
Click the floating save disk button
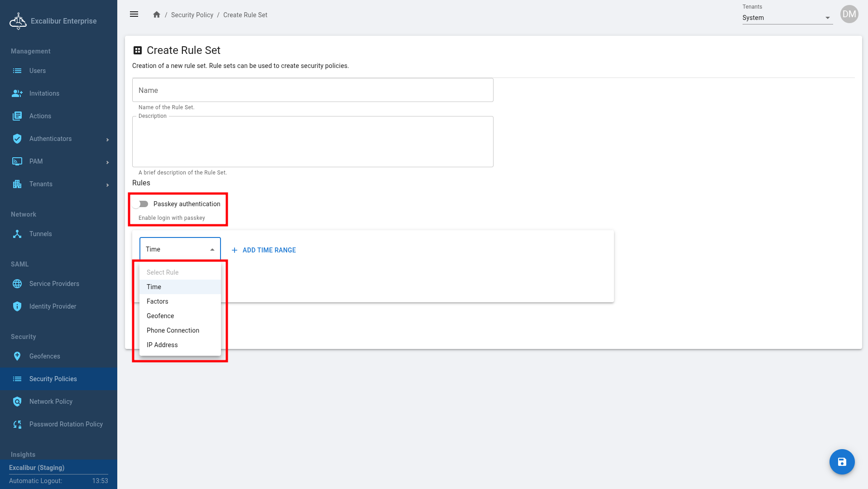pyautogui.click(x=842, y=462)
